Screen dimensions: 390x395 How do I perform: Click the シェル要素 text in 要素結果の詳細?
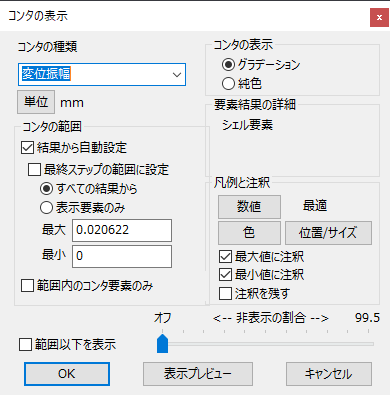coord(247,125)
